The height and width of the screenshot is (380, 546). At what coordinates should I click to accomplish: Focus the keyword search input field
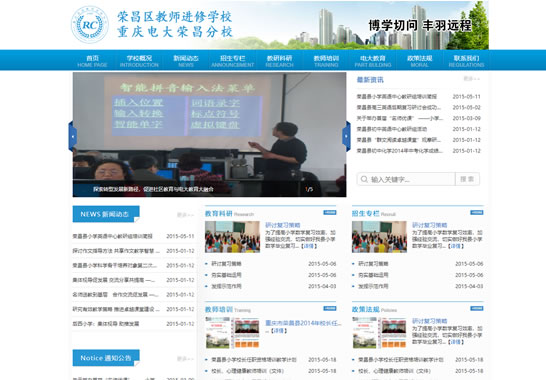pos(406,179)
